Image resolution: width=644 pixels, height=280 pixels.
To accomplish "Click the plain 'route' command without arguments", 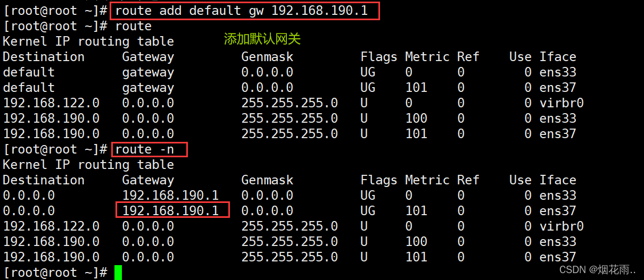I will (133, 26).
